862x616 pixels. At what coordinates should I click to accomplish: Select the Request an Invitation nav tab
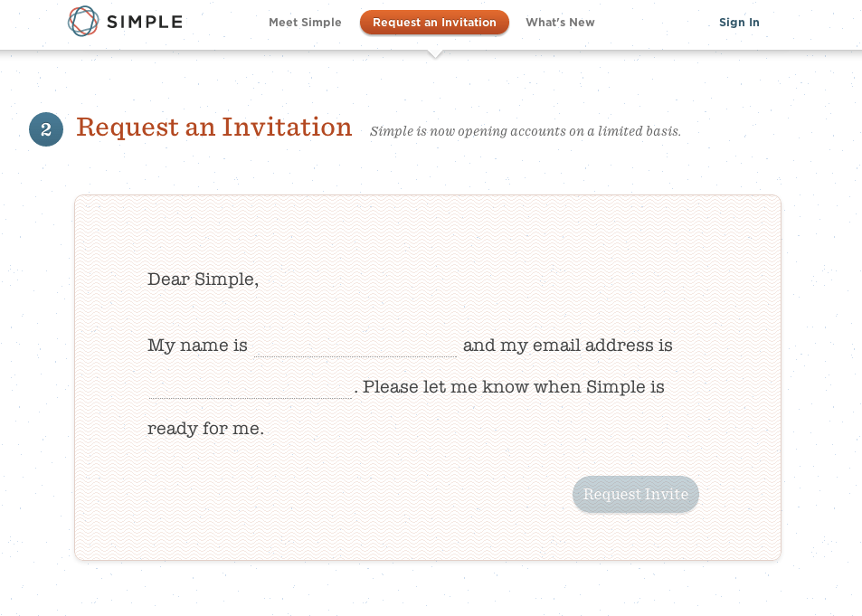(434, 23)
